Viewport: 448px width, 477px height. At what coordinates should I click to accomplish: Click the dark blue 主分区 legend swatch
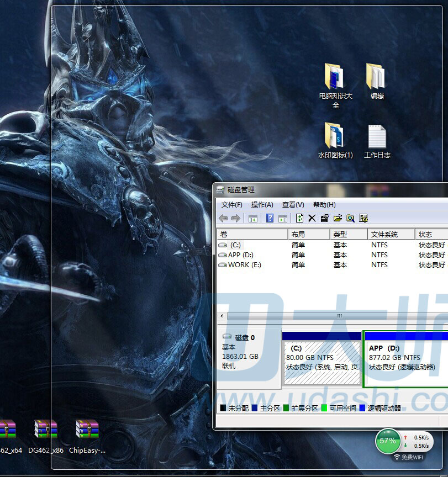[255, 408]
